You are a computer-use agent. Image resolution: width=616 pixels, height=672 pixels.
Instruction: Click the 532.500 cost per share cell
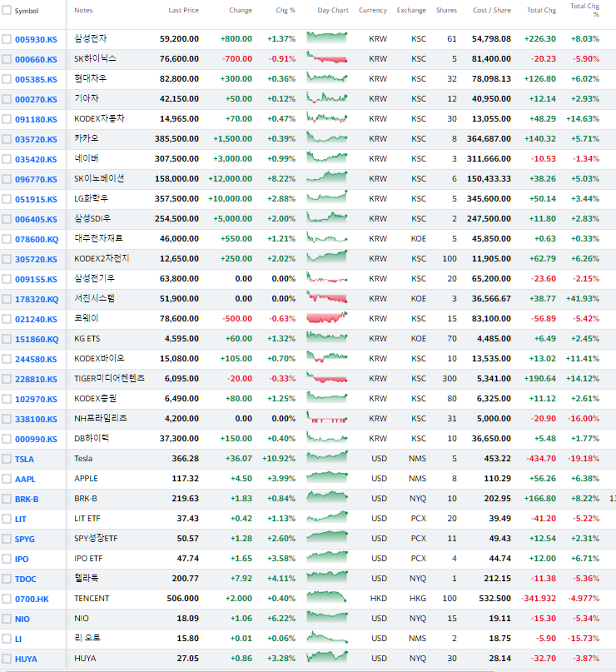pos(494,598)
